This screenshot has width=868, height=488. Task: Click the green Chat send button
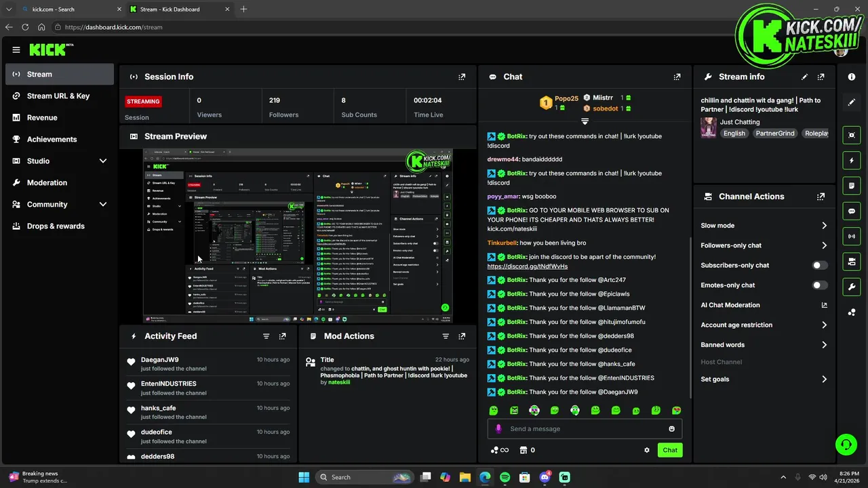click(x=670, y=450)
